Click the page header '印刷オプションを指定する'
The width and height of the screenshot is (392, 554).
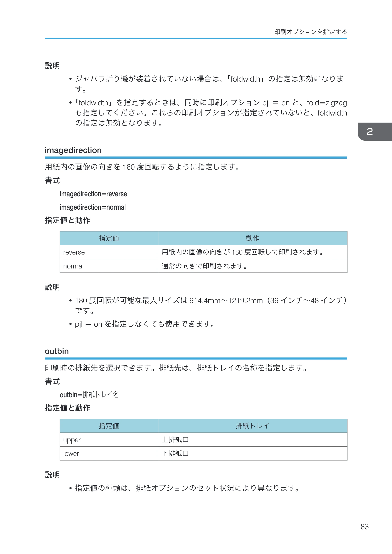pos(310,32)
